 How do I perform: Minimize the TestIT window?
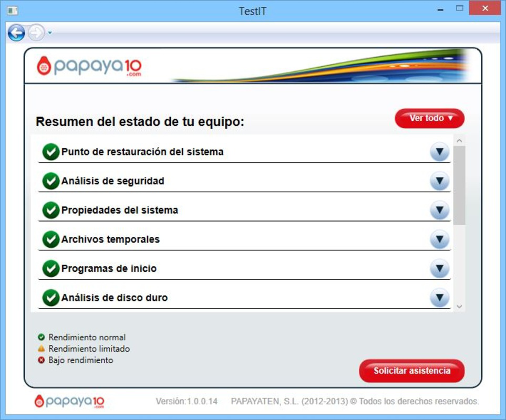[440, 9]
